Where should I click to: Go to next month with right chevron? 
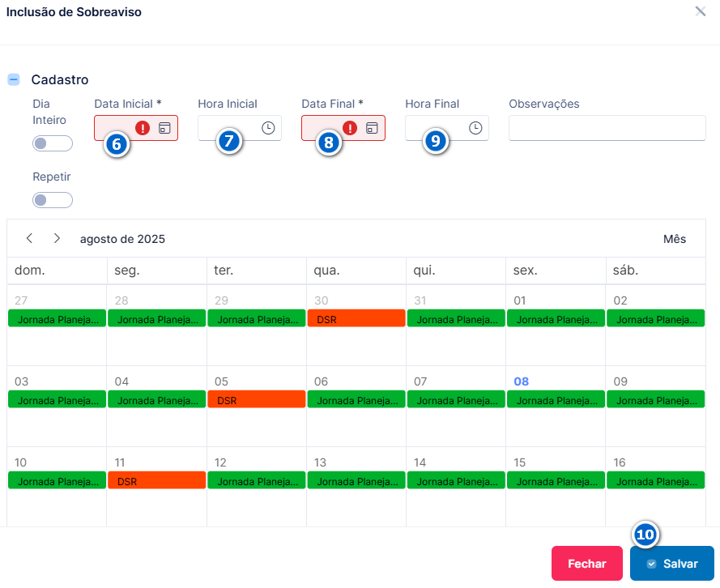[x=57, y=238]
